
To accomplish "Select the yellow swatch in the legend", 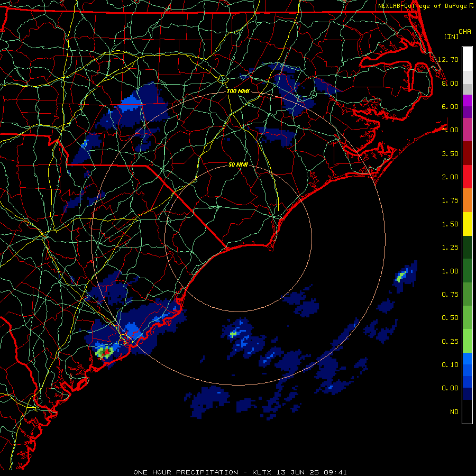I will click(467, 224).
